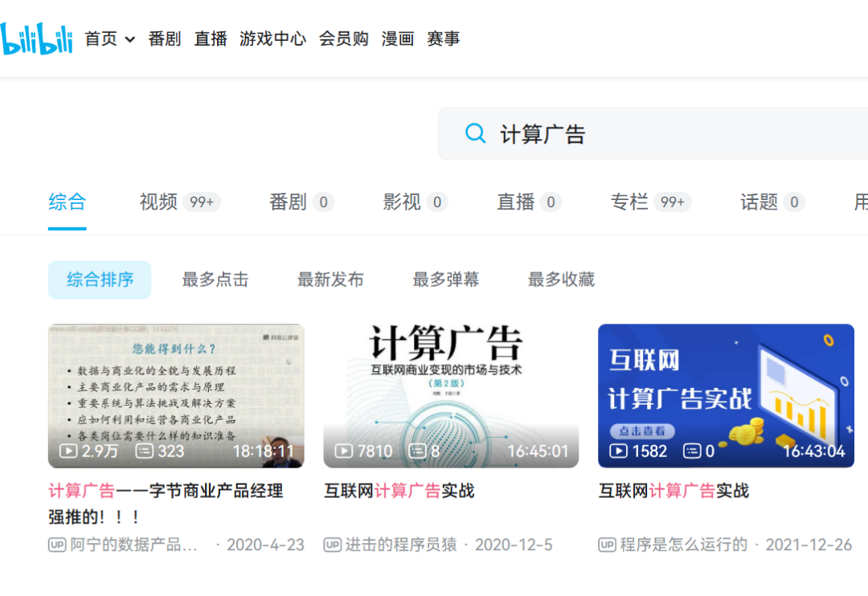
Task: Expand the 首页 dropdown chevron
Action: coord(130,39)
